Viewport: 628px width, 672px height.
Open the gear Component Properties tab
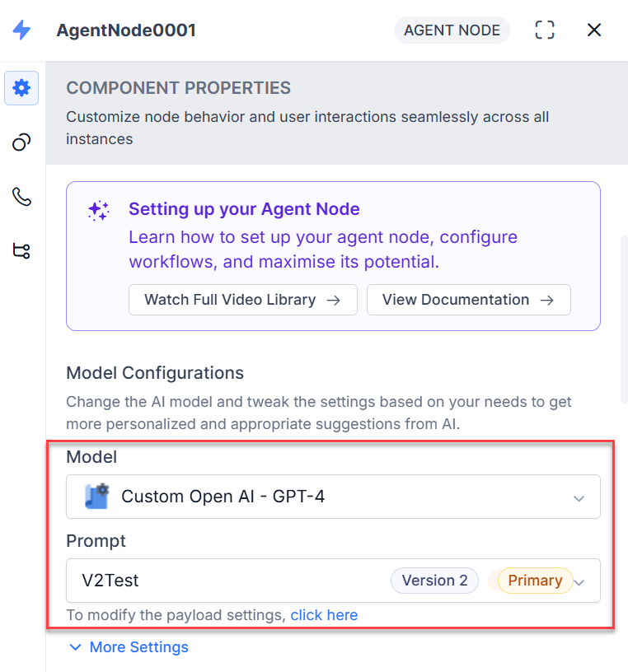point(21,88)
